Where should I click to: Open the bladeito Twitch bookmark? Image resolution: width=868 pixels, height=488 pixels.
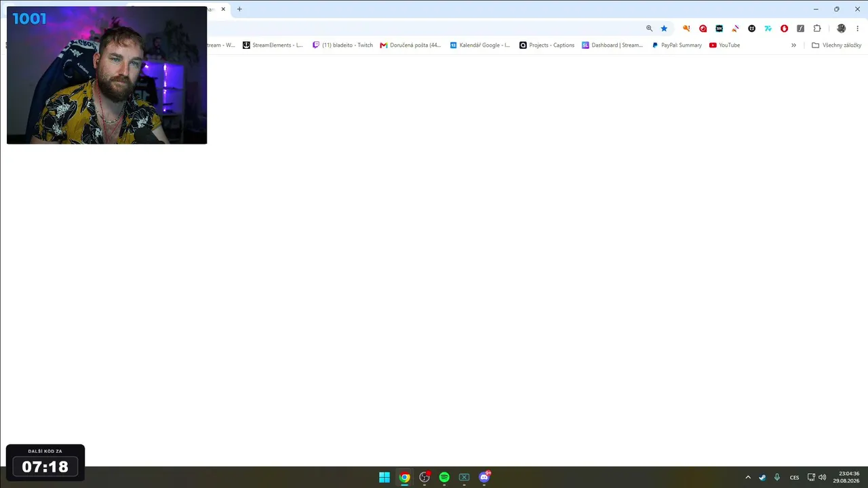(x=342, y=45)
